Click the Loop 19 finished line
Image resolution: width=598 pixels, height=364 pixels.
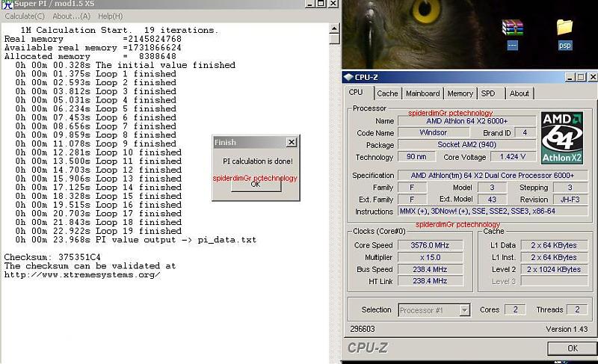click(99, 231)
